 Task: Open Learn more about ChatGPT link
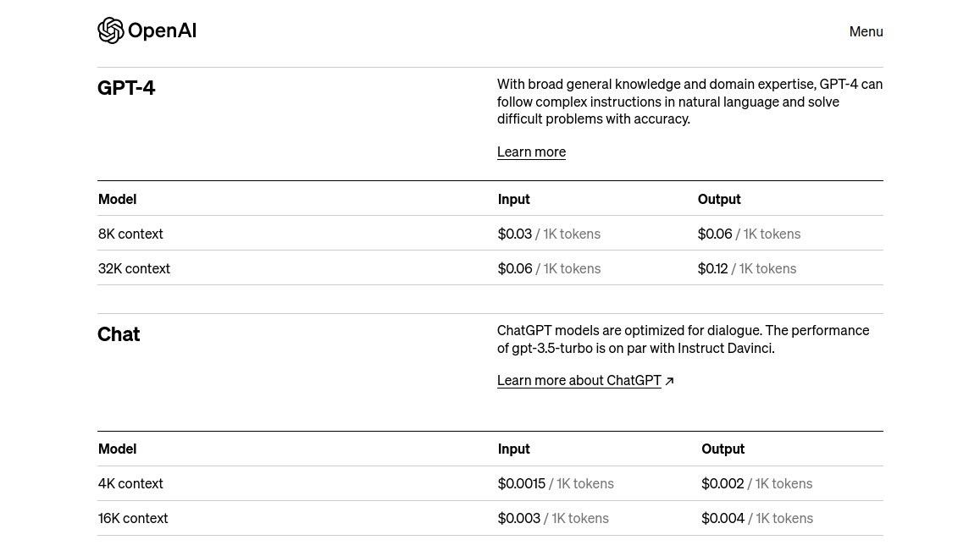click(579, 381)
